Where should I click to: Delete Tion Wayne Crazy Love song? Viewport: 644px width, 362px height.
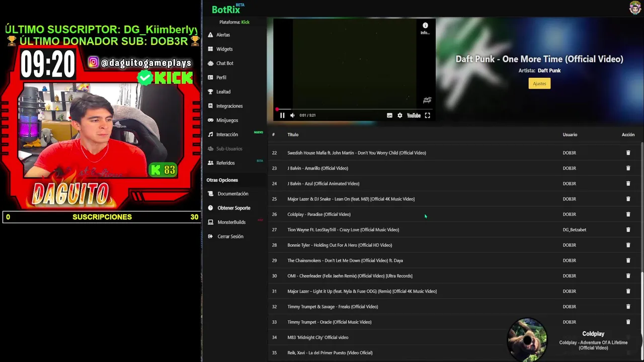(628, 230)
